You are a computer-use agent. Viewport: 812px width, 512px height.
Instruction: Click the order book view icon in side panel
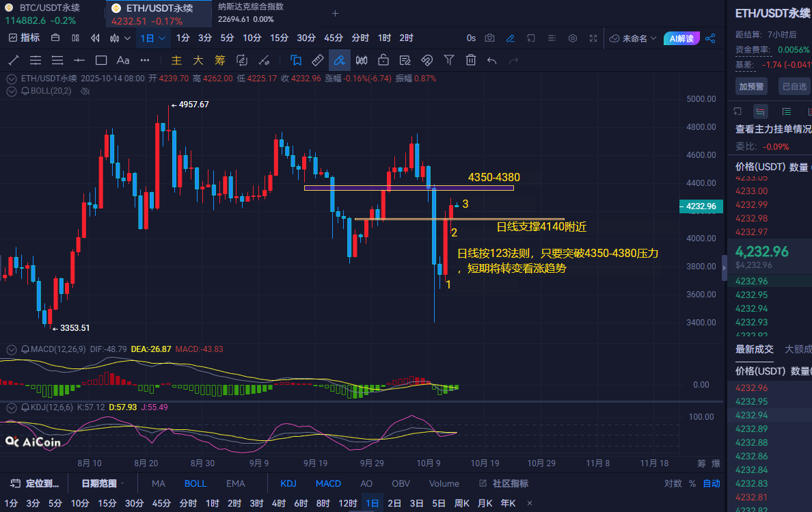[x=760, y=111]
